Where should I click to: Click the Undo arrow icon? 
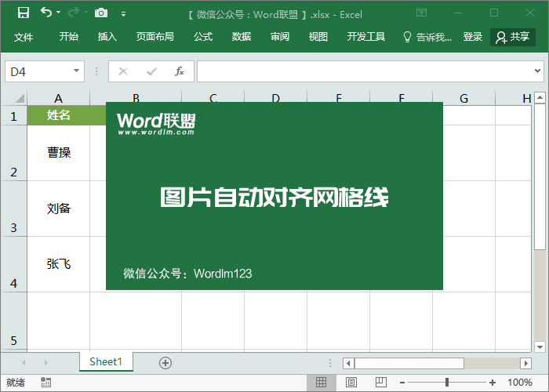coord(46,13)
